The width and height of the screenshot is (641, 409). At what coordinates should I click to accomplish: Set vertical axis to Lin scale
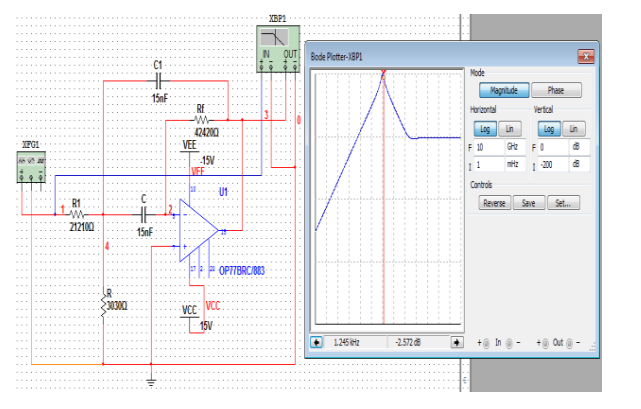click(x=574, y=129)
